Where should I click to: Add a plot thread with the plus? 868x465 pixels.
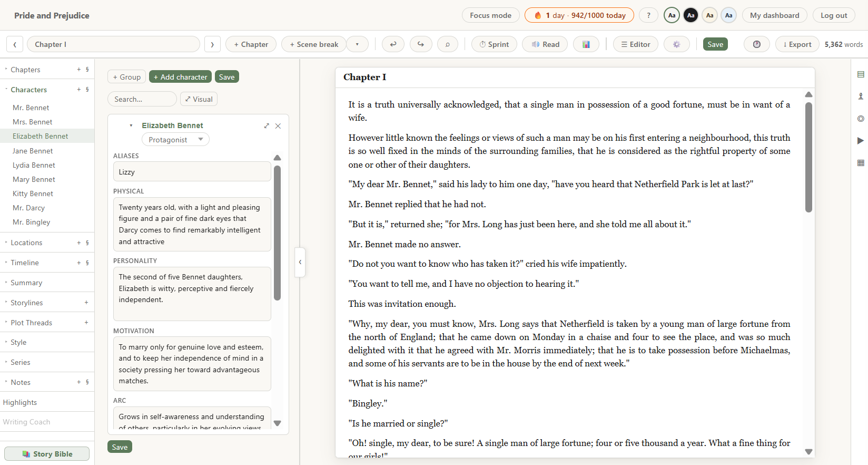tap(86, 323)
